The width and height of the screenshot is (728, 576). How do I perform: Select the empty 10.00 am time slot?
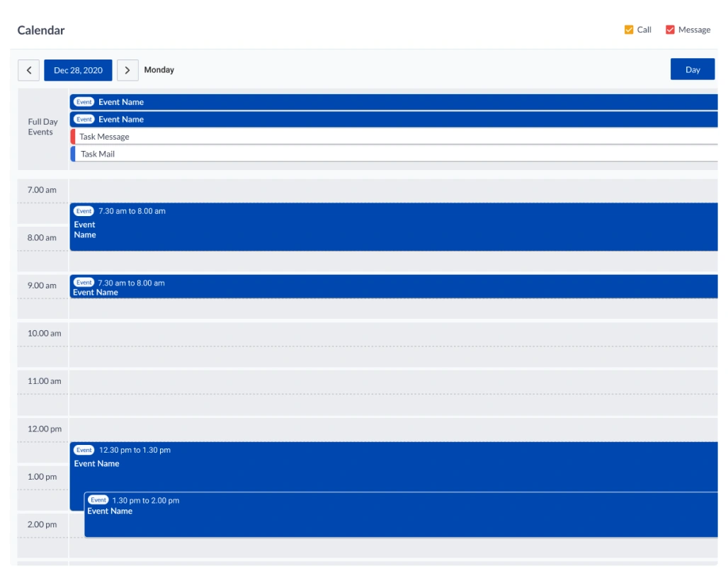click(x=389, y=334)
